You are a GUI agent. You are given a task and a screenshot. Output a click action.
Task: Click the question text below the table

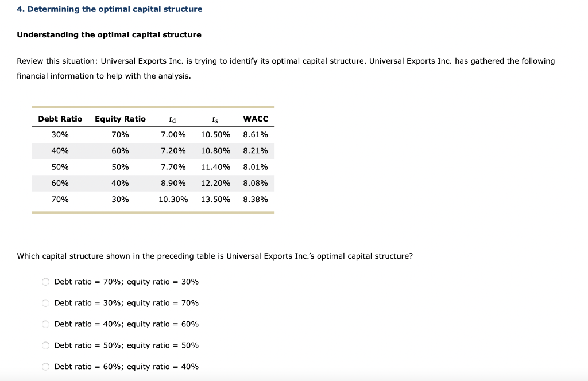pyautogui.click(x=215, y=256)
